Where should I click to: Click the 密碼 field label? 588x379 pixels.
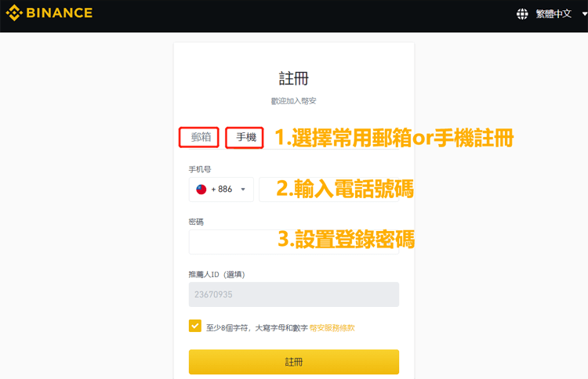196,222
